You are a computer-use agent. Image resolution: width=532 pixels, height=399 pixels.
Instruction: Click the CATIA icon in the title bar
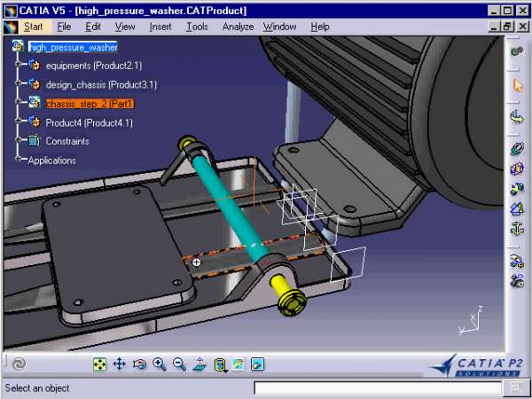[x=11, y=11]
